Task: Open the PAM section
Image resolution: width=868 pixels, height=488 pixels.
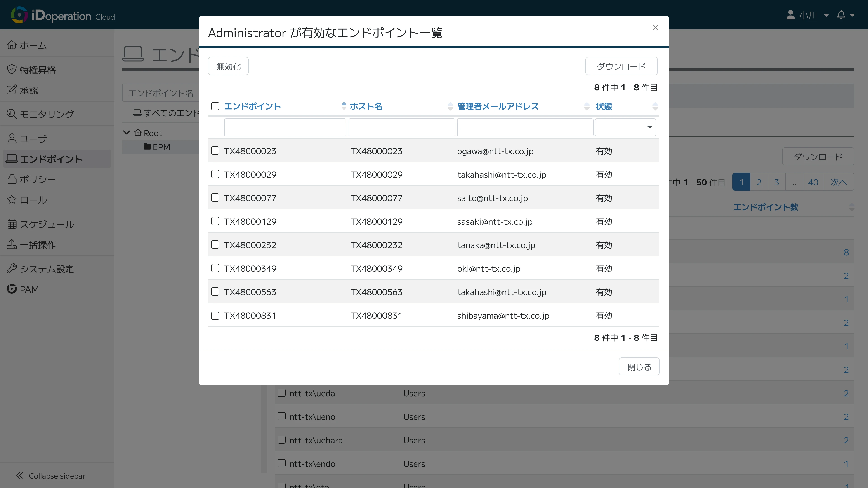Action: pos(29,289)
